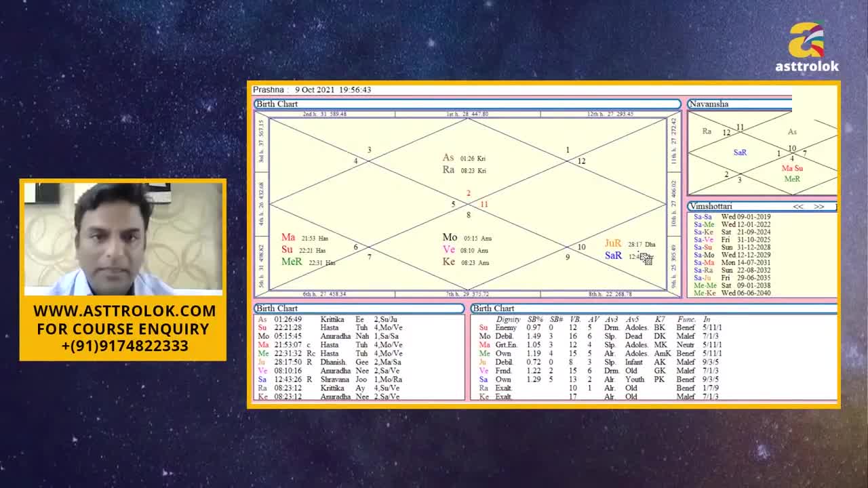Select the As 01:26:49 Krittika row

328,319
